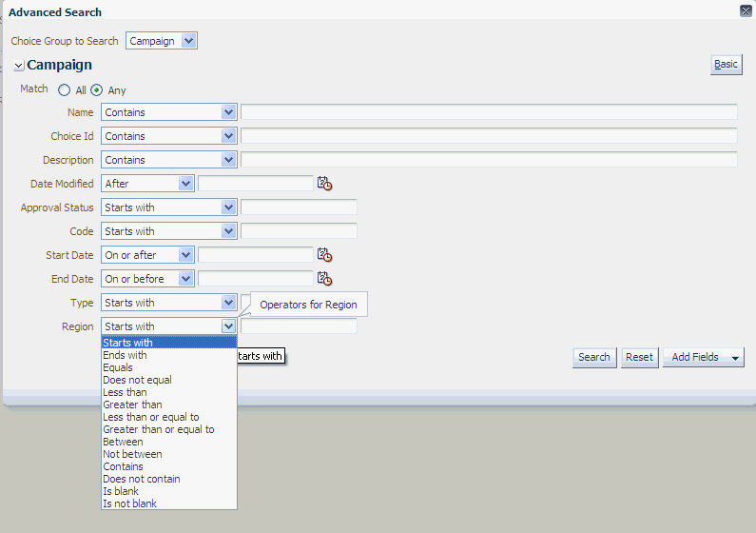This screenshot has height=533, width=756.
Task: Focus the Choice Id value field
Action: [489, 136]
